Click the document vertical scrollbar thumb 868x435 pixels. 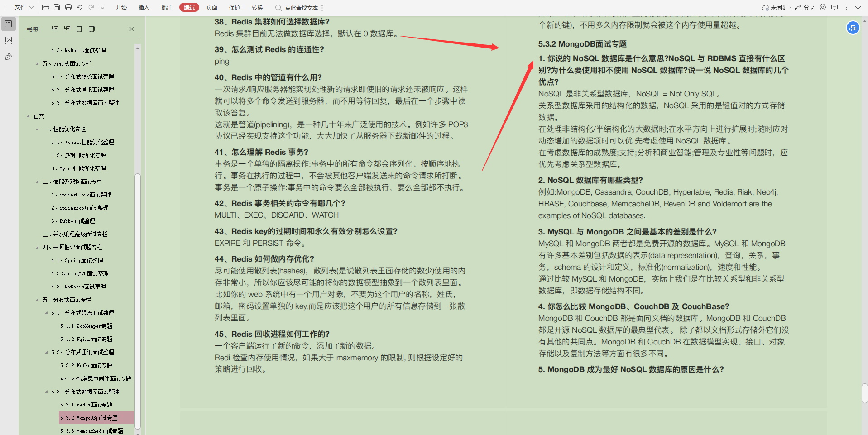[864, 393]
